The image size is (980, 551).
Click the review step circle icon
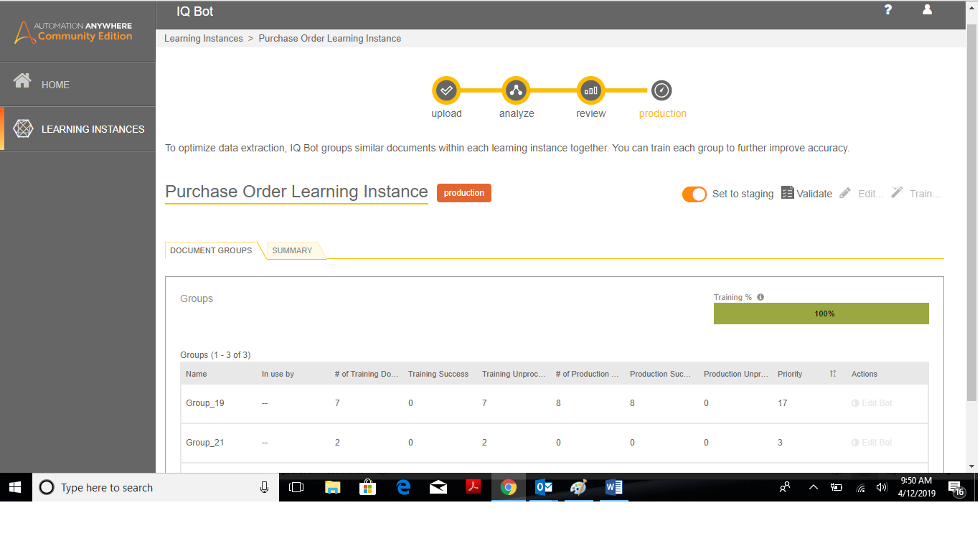[591, 90]
